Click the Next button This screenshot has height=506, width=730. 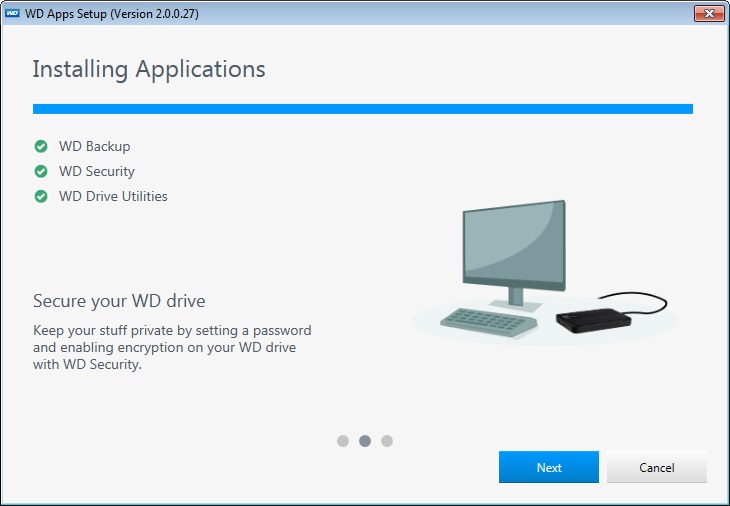(x=548, y=467)
